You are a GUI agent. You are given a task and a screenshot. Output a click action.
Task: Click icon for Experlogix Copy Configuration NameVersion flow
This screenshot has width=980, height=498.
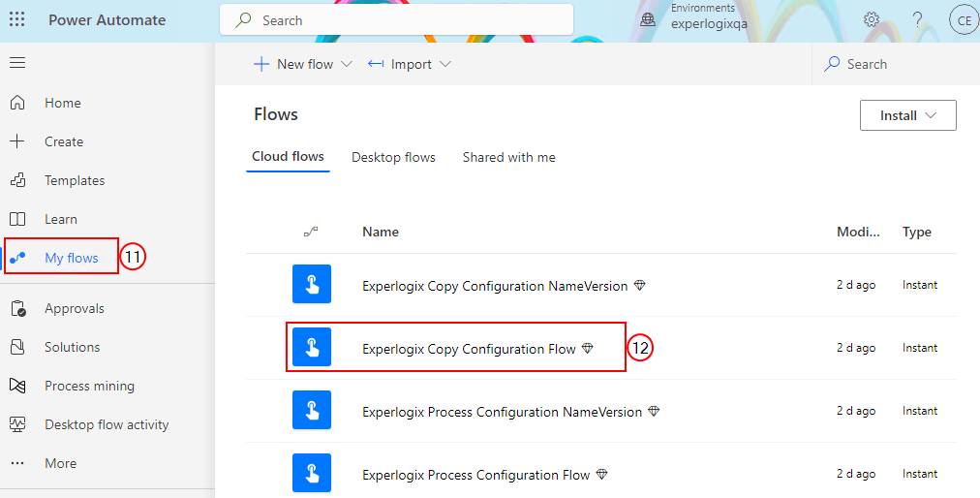tap(312, 284)
